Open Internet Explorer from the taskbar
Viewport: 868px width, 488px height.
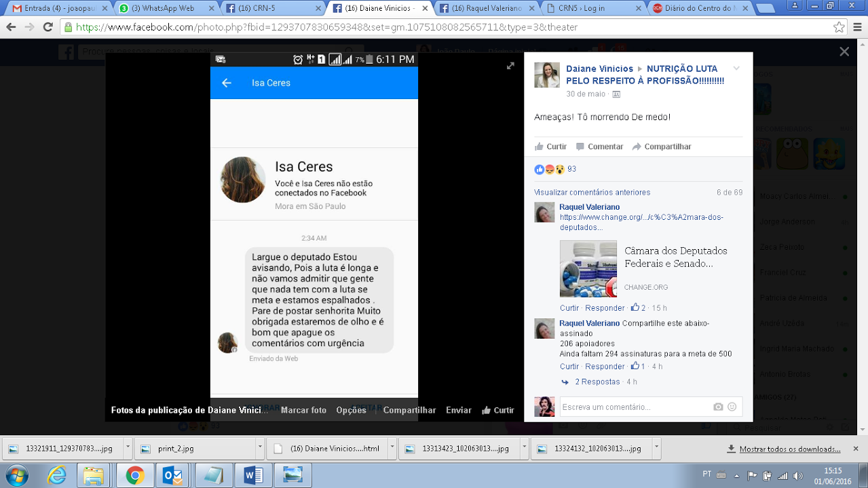pyautogui.click(x=56, y=474)
